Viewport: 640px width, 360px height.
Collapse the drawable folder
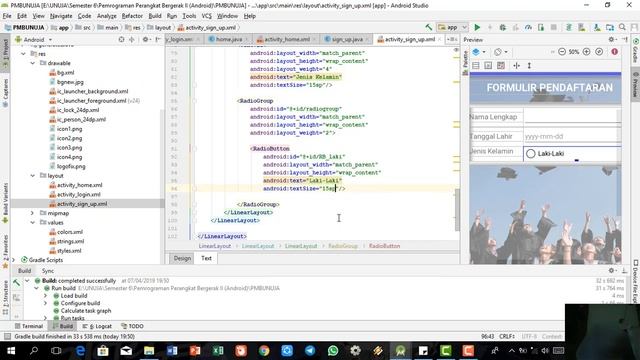[33, 63]
